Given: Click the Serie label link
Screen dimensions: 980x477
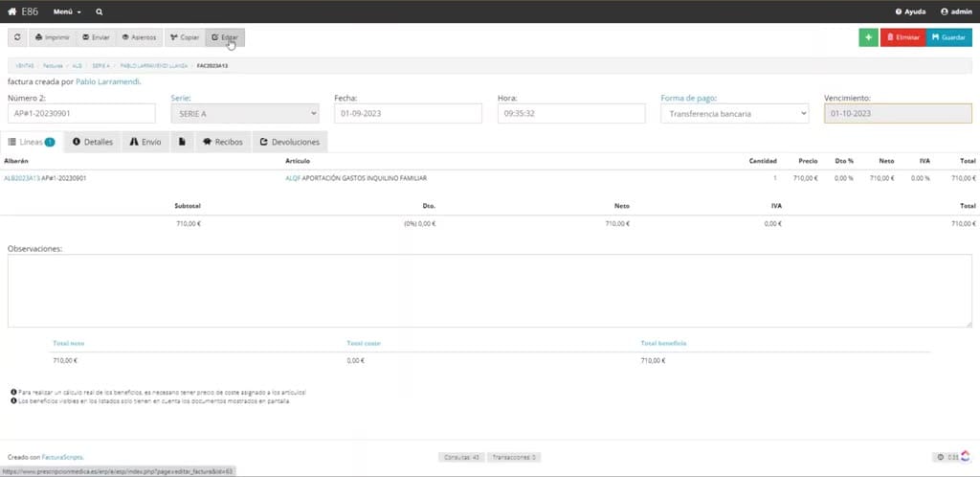Looking at the screenshot, I should 181,98.
